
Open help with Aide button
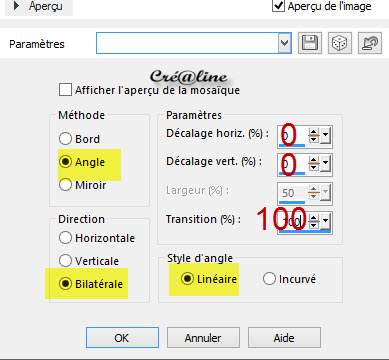pyautogui.click(x=284, y=338)
